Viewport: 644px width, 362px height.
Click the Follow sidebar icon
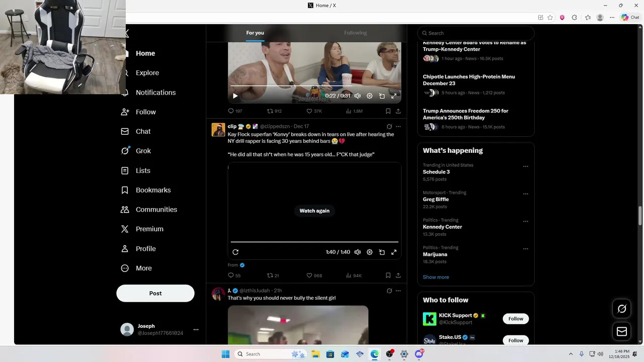pos(125,112)
